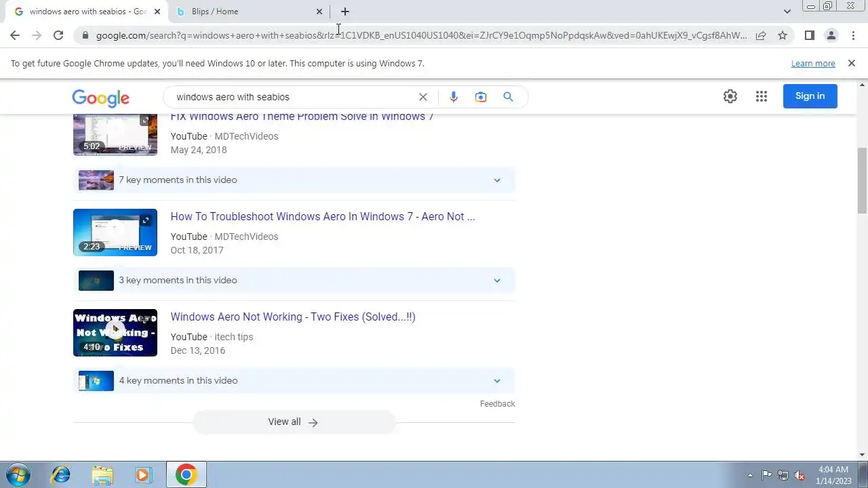
Task: Open the taskbar clock showing 4:04 AM
Action: [833, 475]
